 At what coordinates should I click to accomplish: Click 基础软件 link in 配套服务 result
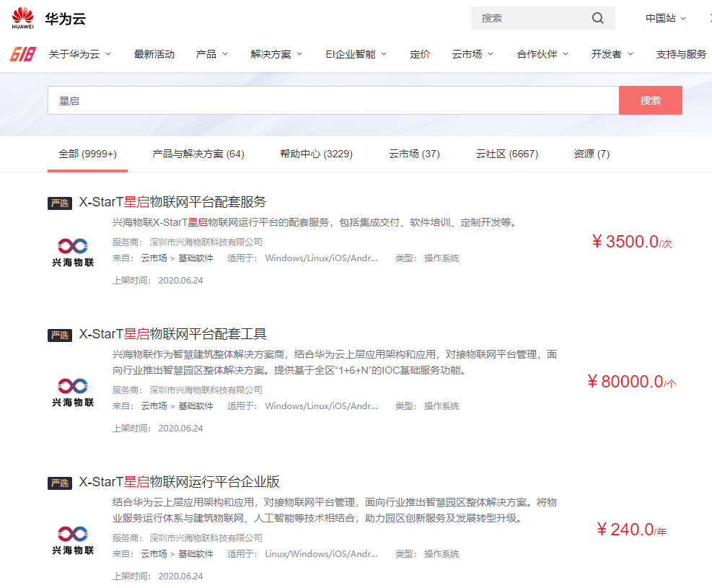click(195, 258)
